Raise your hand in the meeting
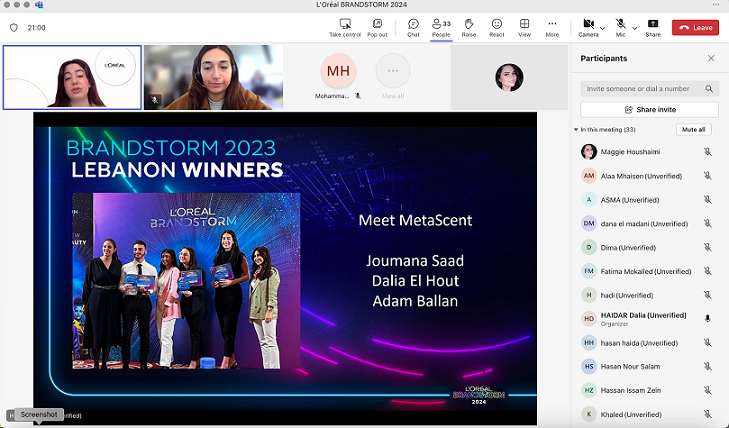The image size is (729, 428). [469, 27]
